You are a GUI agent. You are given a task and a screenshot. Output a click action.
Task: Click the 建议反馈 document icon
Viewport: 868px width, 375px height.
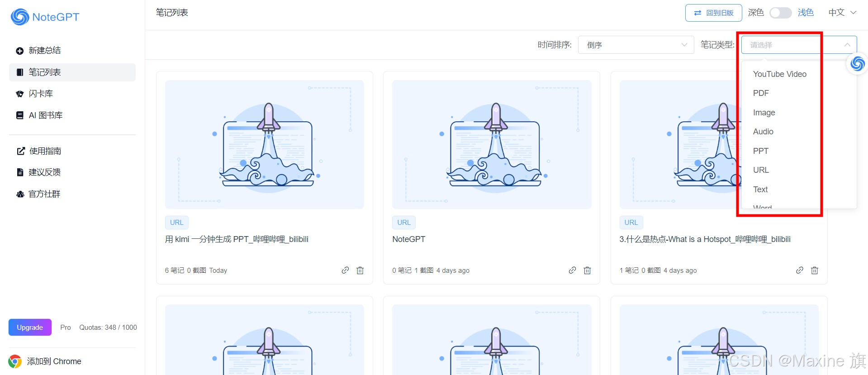(x=19, y=172)
